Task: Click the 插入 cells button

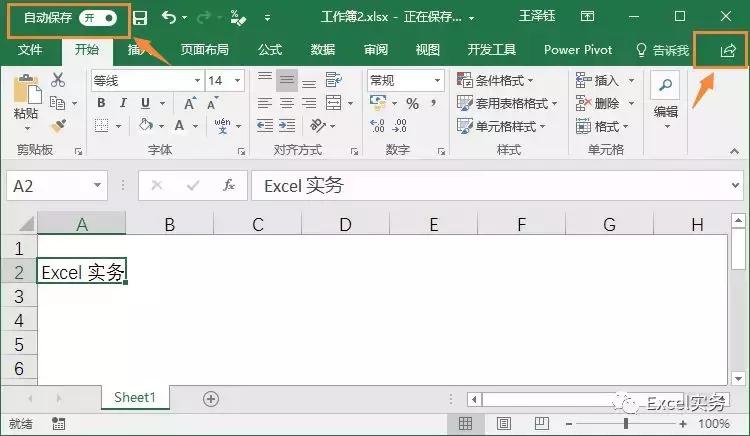Action: 597,80
